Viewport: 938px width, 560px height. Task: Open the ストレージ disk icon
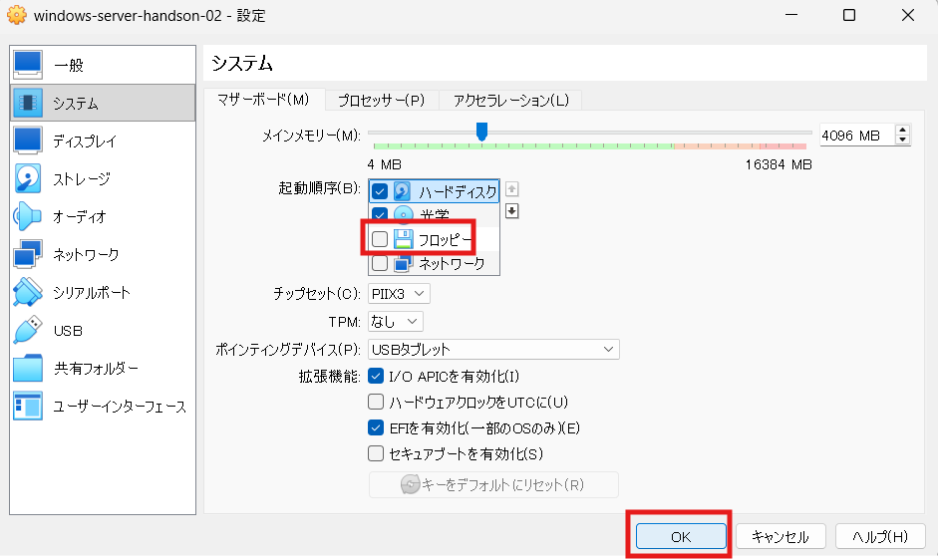pyautogui.click(x=28, y=178)
